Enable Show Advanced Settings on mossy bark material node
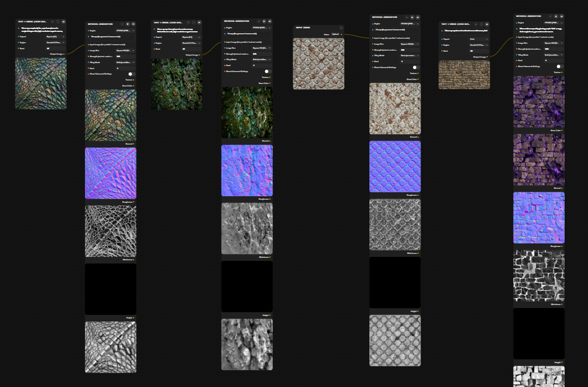This screenshot has width=588, height=387. pos(267,71)
